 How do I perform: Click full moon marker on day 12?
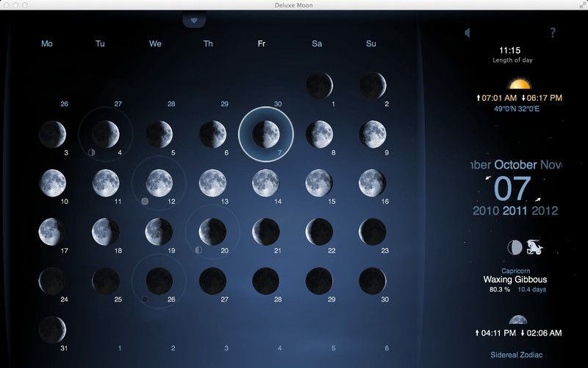pos(145,201)
